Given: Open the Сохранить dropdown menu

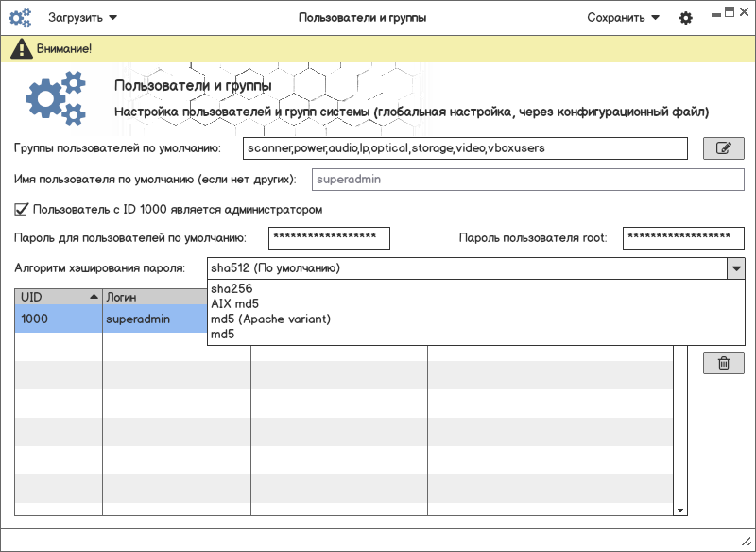Looking at the screenshot, I should coord(623,17).
